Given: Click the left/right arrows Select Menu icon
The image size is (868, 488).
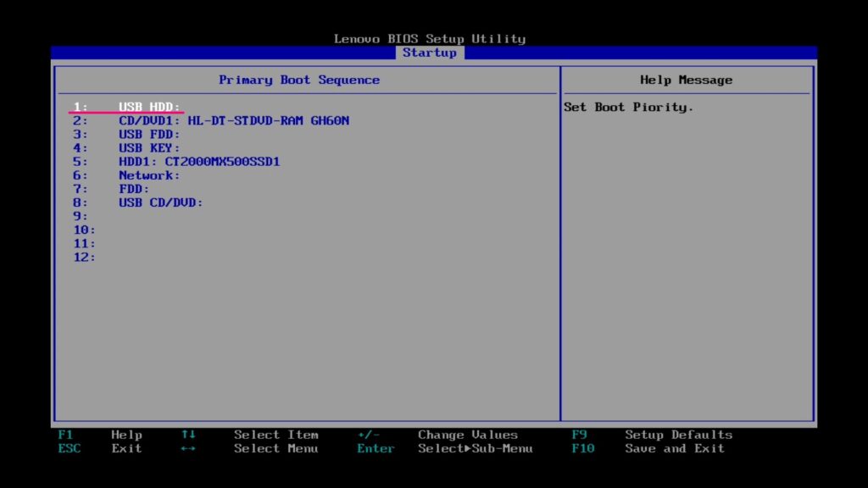Looking at the screenshot, I should pyautogui.click(x=188, y=448).
